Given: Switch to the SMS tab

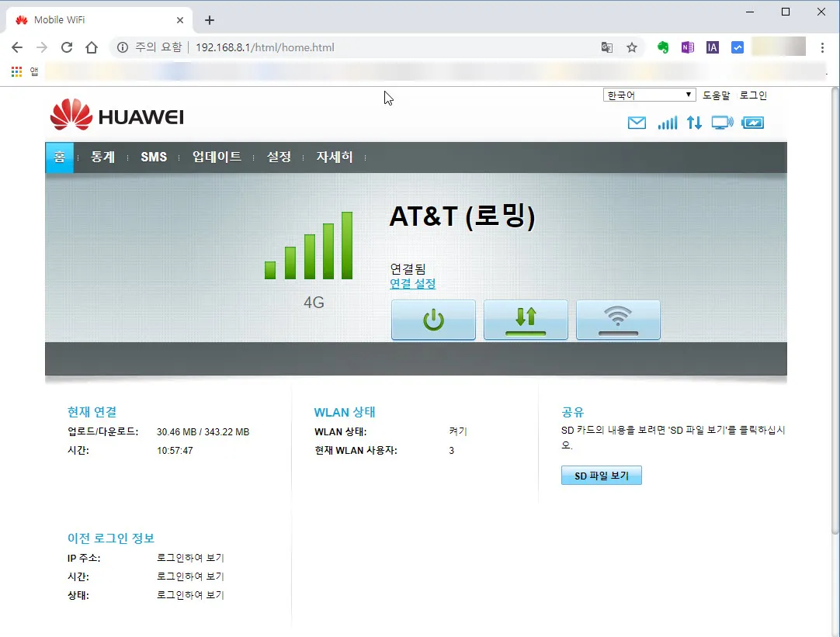Looking at the screenshot, I should [x=153, y=157].
